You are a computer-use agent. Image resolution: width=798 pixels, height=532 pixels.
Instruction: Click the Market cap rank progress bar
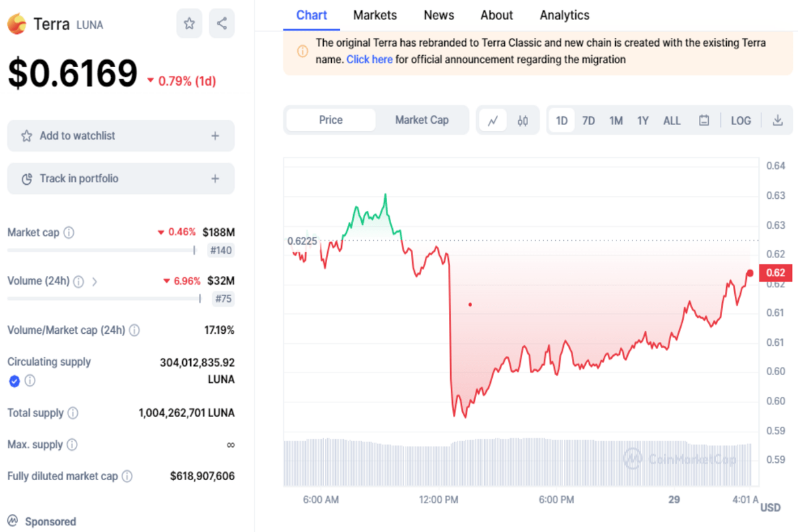pyautogui.click(x=100, y=250)
